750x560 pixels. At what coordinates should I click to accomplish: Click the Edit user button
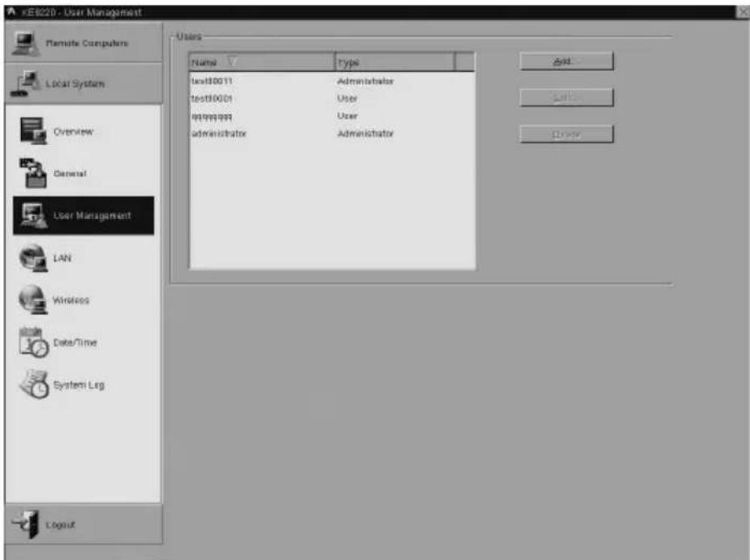tap(566, 97)
